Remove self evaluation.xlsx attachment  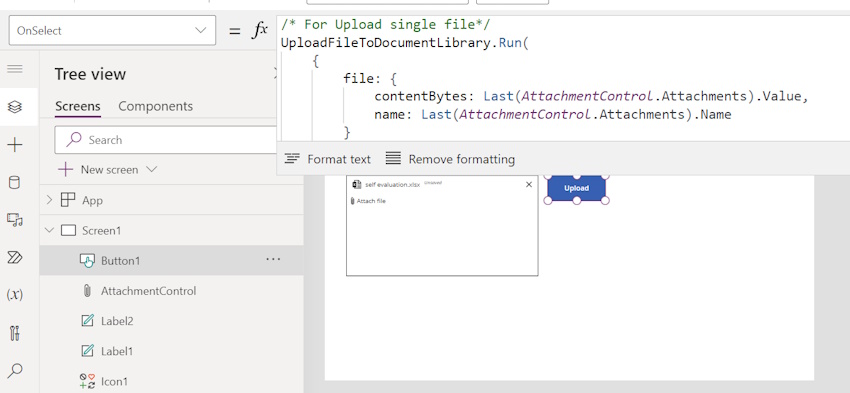point(529,184)
